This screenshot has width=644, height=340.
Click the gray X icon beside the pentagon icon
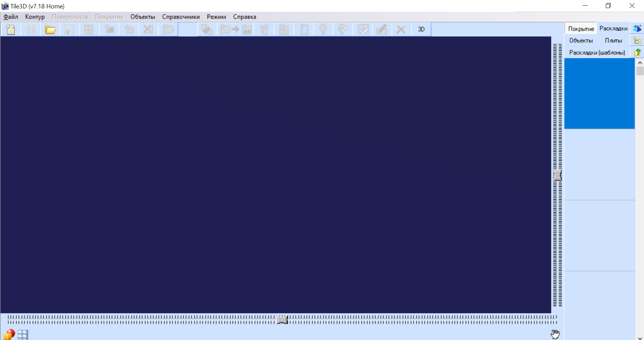tap(148, 30)
